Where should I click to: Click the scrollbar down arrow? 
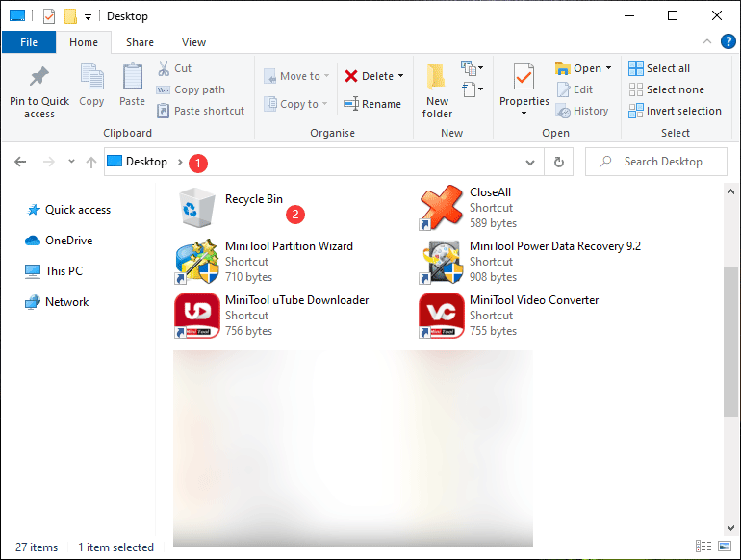tap(730, 528)
